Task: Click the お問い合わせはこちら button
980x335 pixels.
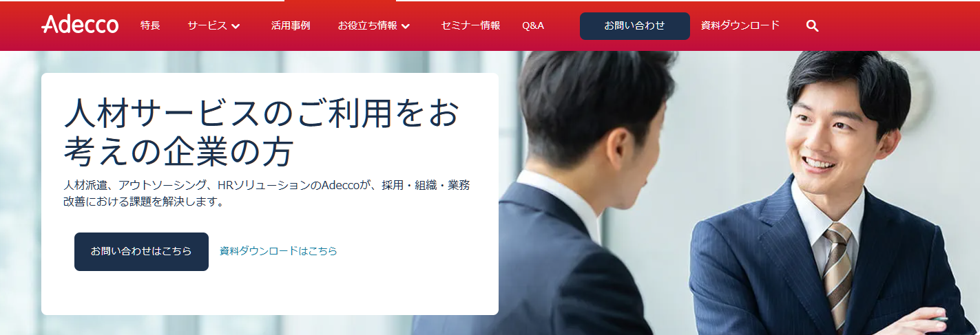Action: pyautogui.click(x=141, y=252)
